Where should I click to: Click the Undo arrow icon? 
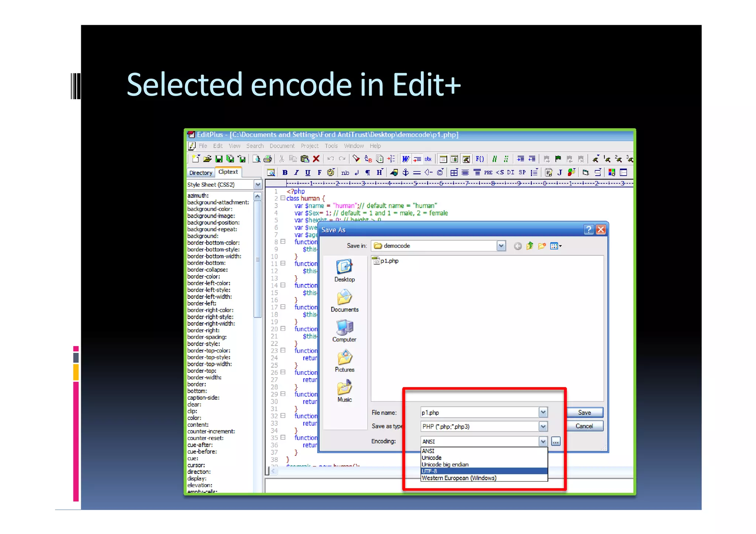[331, 159]
